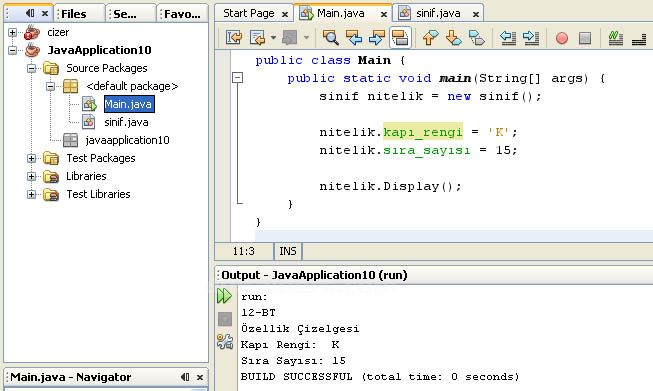This screenshot has width=653, height=391.
Task: Open the Favo... (Favorites) panel tab
Action: 182,14
